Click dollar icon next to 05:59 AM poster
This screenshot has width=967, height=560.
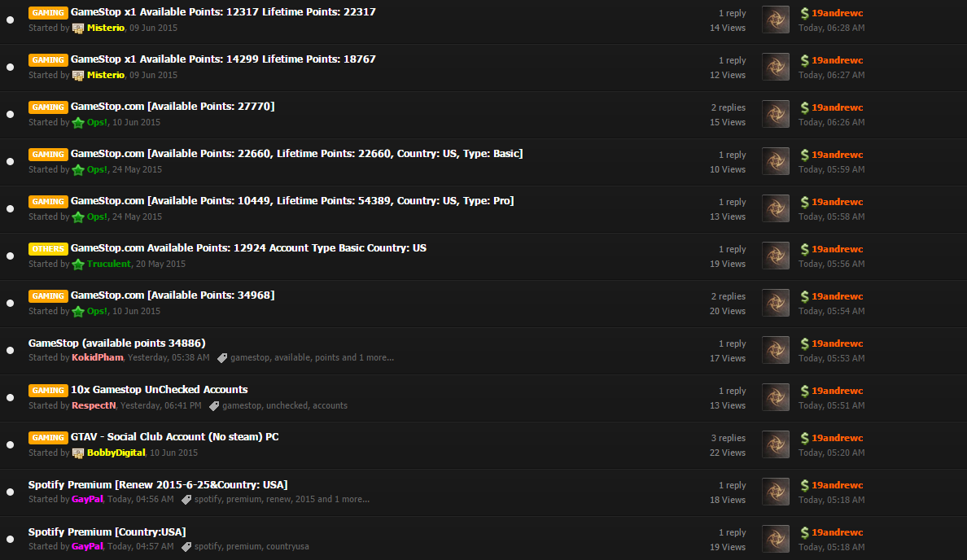804,154
